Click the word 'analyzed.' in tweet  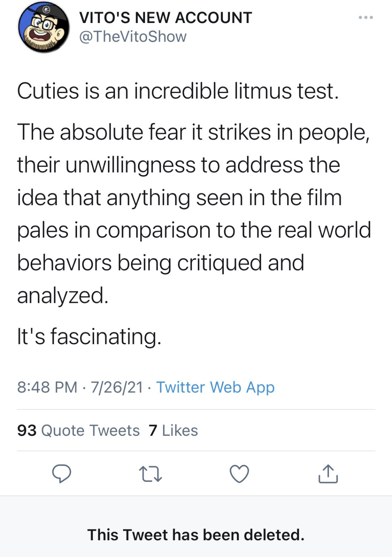pos(62,296)
